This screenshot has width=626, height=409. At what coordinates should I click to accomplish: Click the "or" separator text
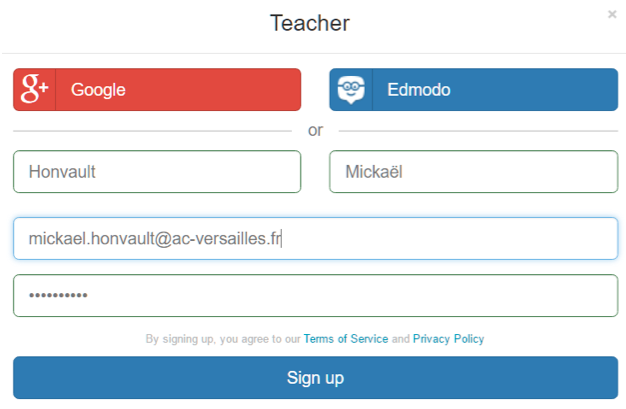(316, 130)
